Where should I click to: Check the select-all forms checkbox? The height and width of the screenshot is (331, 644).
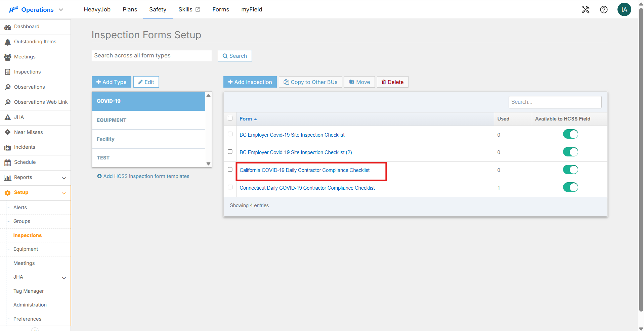coord(230,118)
